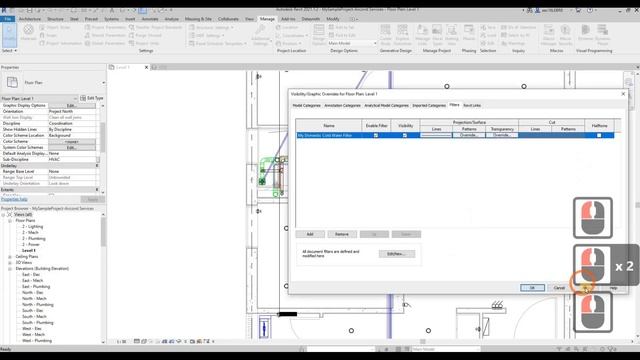Open Manage Links
640x360 pixels.
422,35
